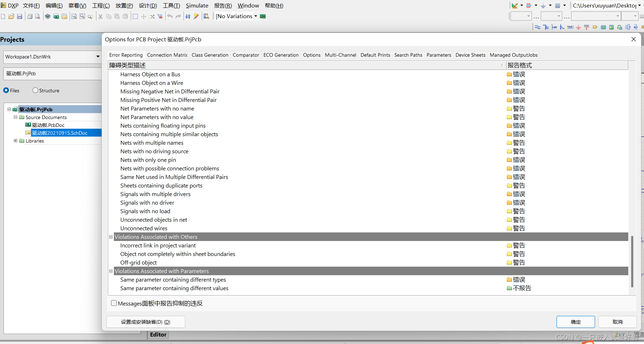Click the 确定 button
This screenshot has width=644, height=344.
(x=575, y=322)
